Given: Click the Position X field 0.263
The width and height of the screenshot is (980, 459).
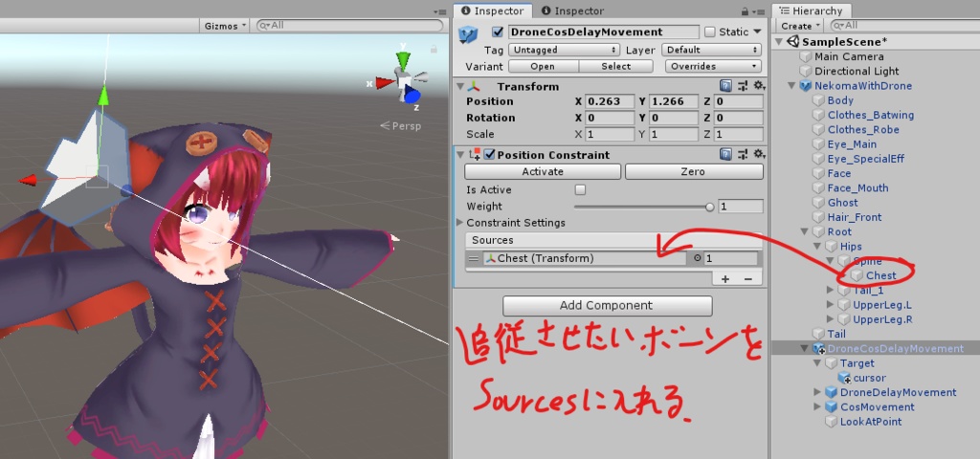Looking at the screenshot, I should 610,101.
